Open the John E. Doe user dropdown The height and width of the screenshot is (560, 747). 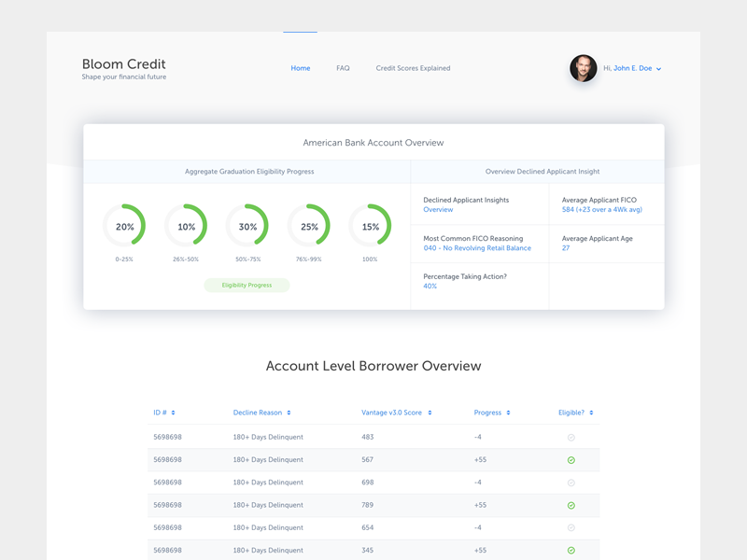658,69
